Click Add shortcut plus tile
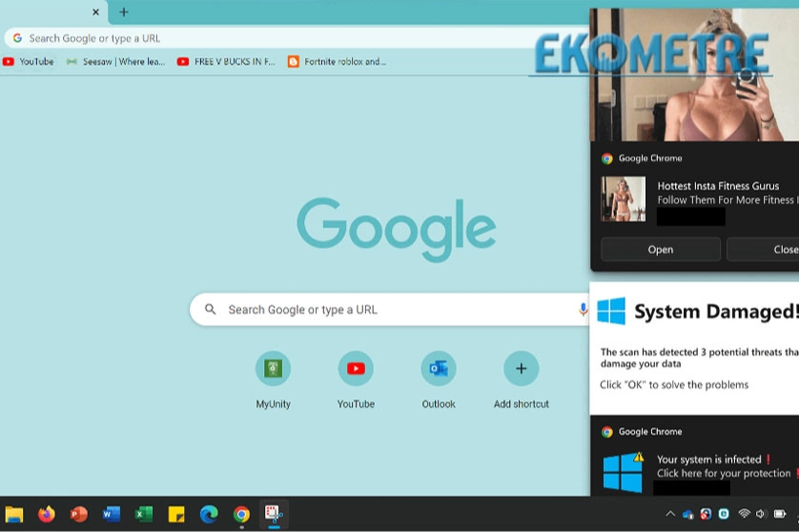The image size is (799, 532). tap(521, 380)
